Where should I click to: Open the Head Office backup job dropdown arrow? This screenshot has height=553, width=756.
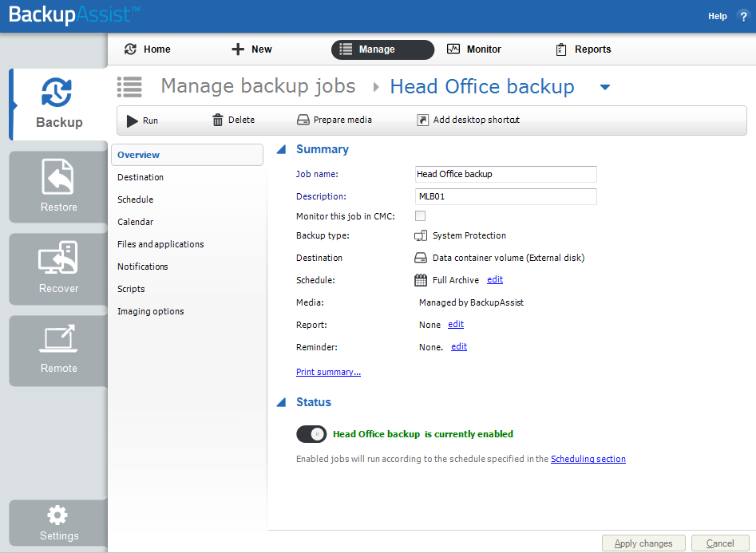tap(605, 87)
